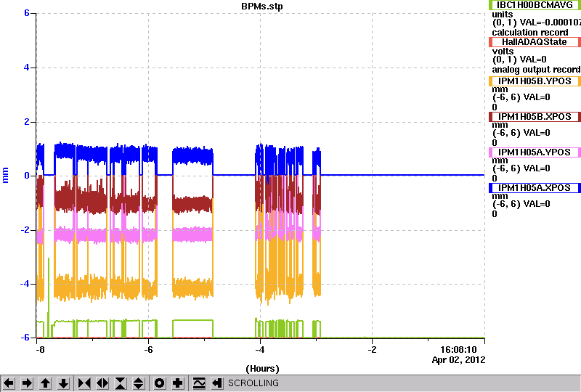Select the IBC1H00BCMAVG curve legend label

(535, 5)
